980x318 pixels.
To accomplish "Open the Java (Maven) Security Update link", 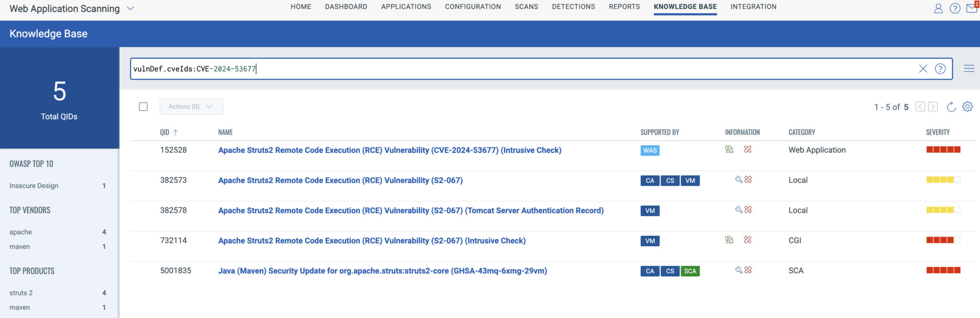I will (382, 271).
